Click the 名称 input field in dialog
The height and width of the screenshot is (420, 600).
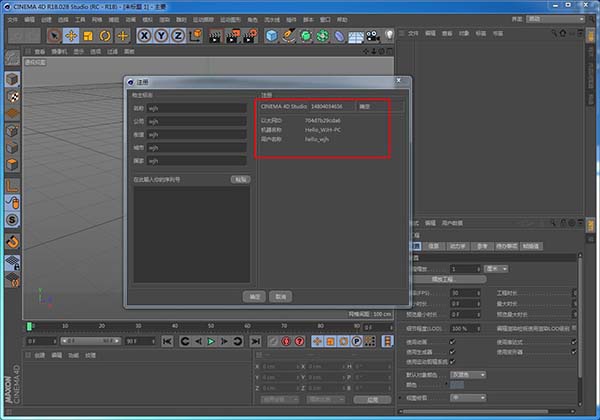click(197, 108)
